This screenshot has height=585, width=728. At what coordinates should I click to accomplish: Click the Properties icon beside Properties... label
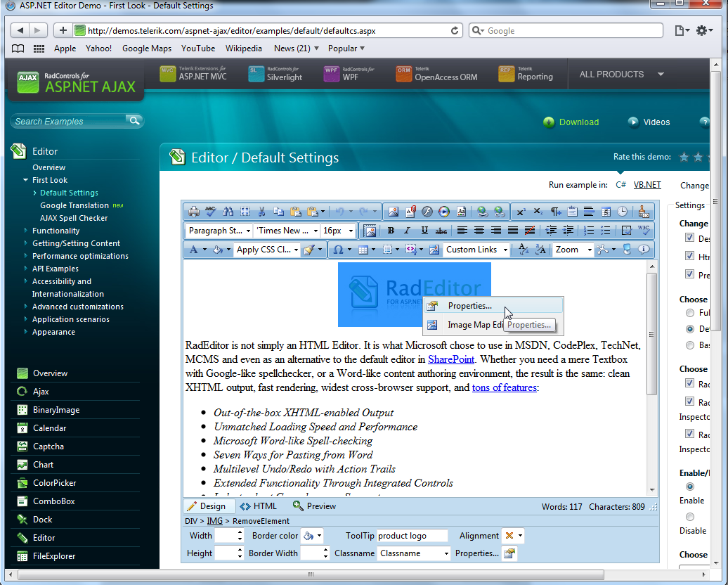tap(509, 553)
